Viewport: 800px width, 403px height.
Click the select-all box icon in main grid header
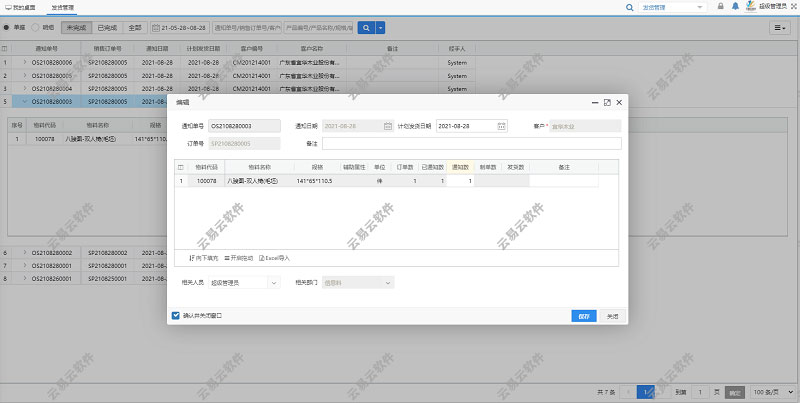[x=5, y=49]
